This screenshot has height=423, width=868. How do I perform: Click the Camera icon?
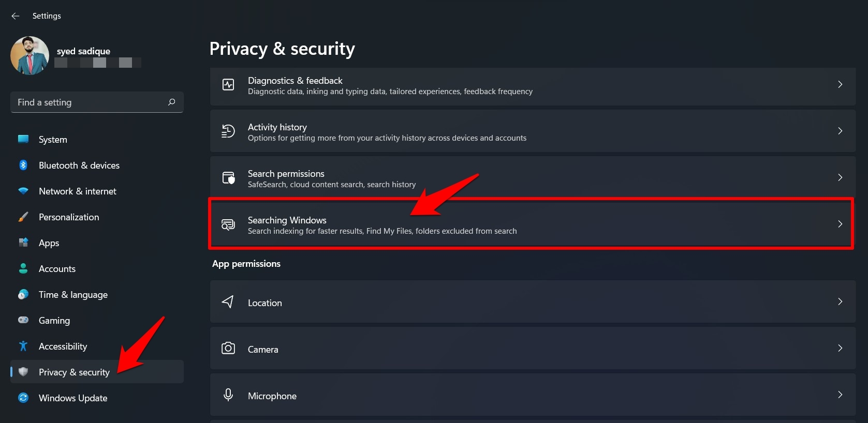pyautogui.click(x=228, y=349)
